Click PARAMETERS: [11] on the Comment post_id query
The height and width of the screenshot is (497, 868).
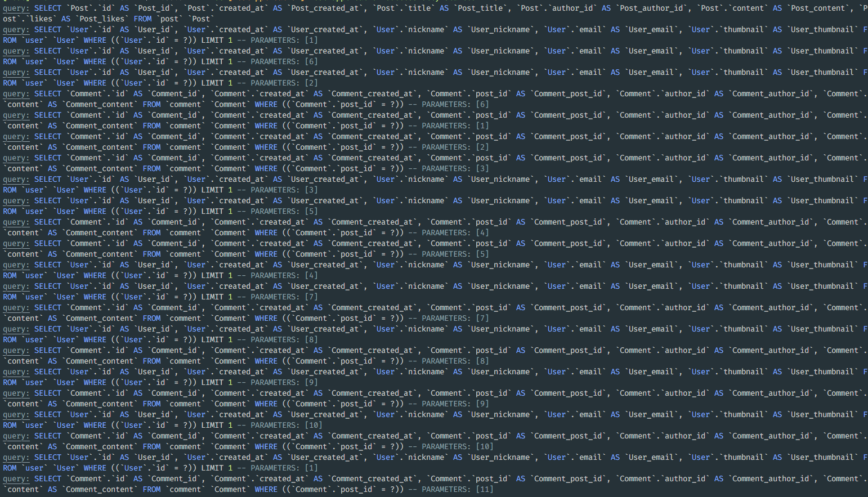(x=458, y=489)
